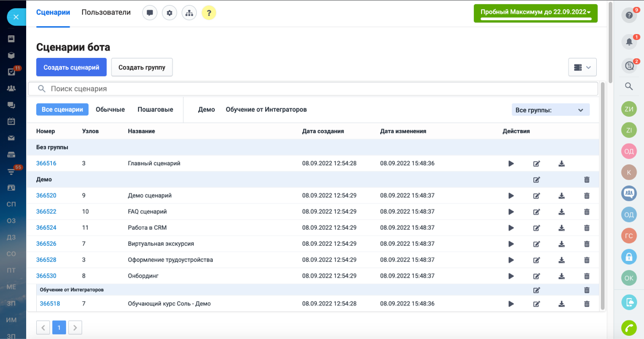644x339 pixels.
Task: Open the hierarchy structure icon in header
Action: [x=189, y=13]
